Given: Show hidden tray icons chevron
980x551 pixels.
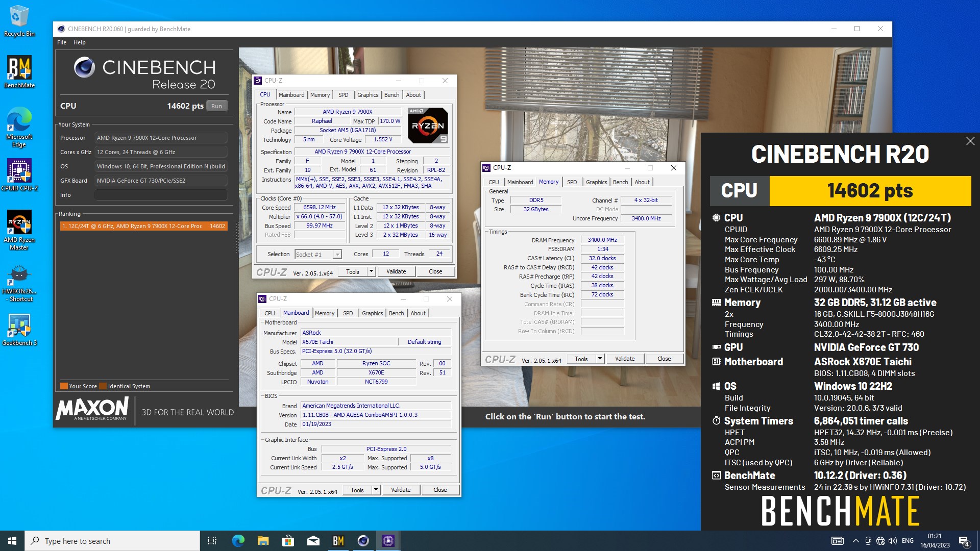Looking at the screenshot, I should tap(855, 541).
